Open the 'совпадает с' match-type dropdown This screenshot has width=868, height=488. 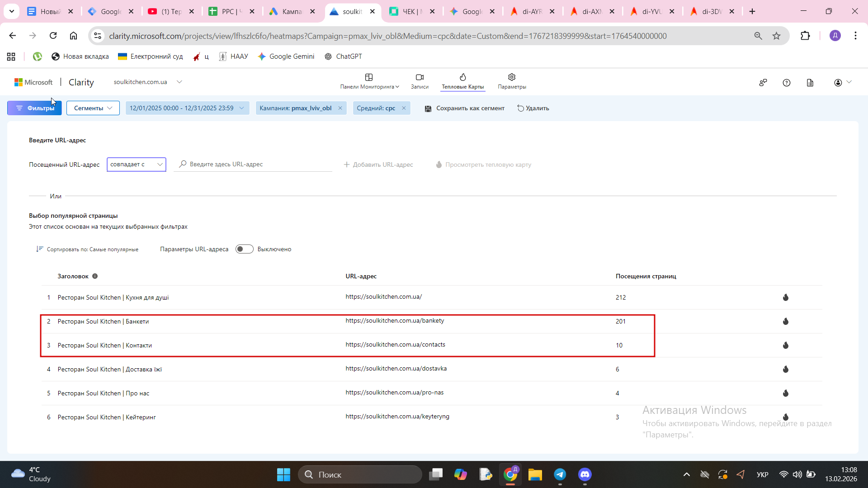[x=136, y=164]
